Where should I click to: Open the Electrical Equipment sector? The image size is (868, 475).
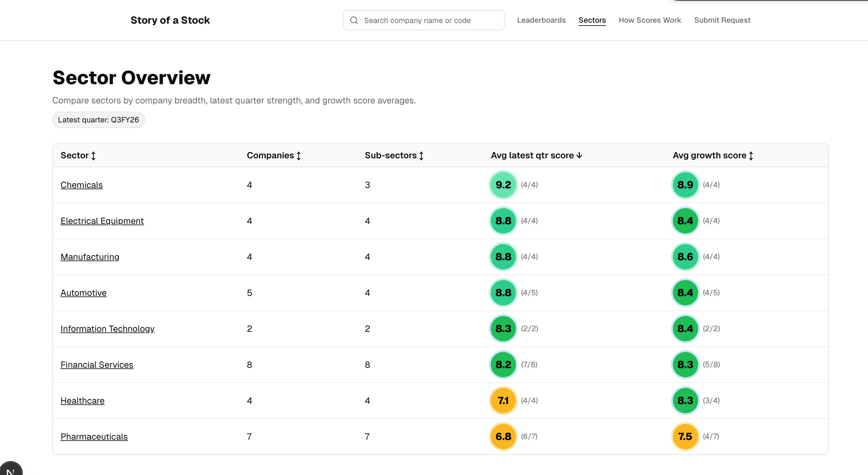click(x=102, y=221)
